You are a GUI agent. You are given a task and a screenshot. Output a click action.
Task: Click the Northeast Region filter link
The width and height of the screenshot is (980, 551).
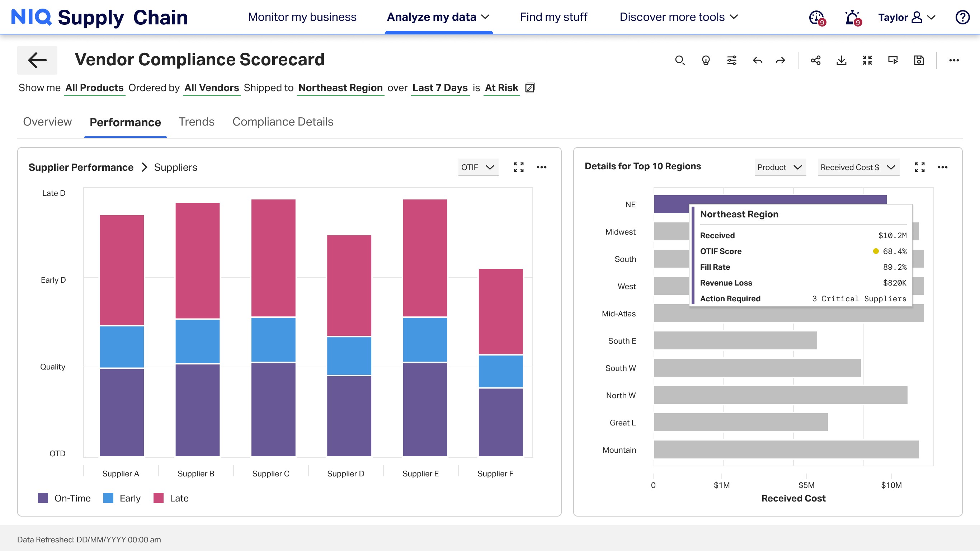[340, 88]
